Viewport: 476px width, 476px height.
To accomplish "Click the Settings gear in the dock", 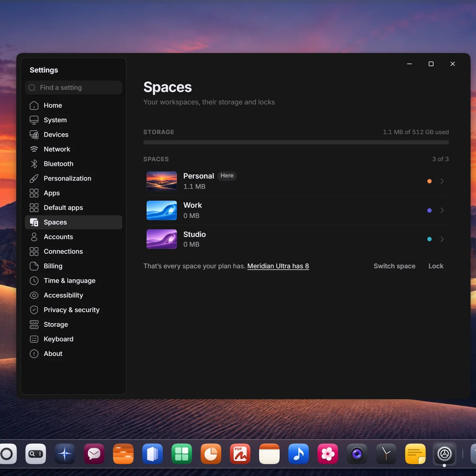I will (444, 454).
